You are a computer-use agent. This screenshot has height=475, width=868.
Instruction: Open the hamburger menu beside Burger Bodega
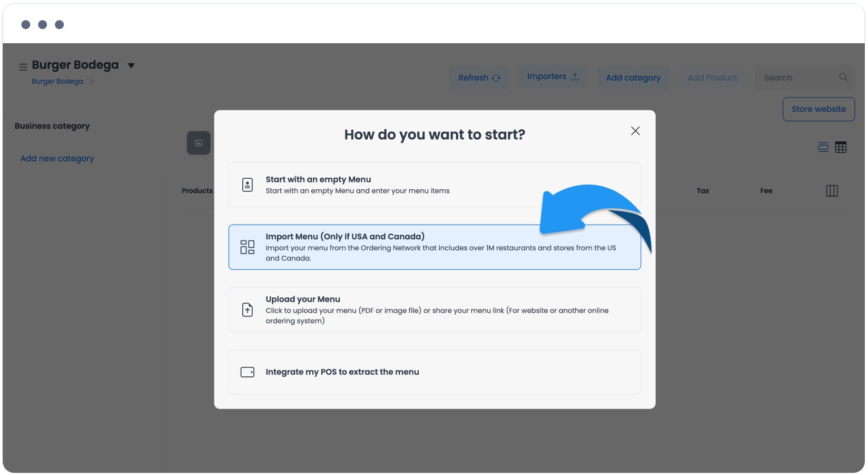pos(23,67)
